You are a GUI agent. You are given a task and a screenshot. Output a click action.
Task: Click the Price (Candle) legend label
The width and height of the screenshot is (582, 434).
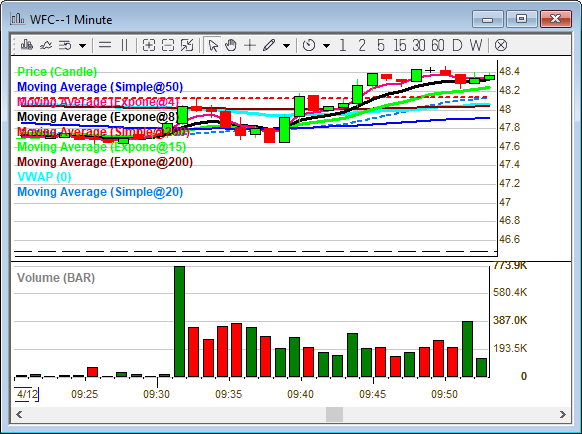point(57,72)
